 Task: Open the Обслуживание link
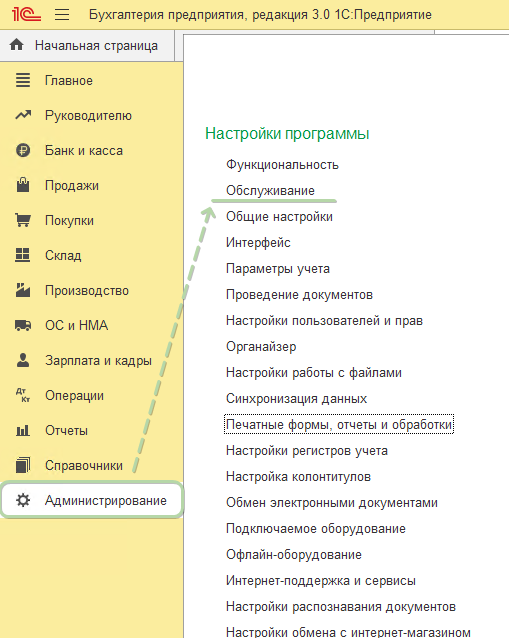coord(270,190)
